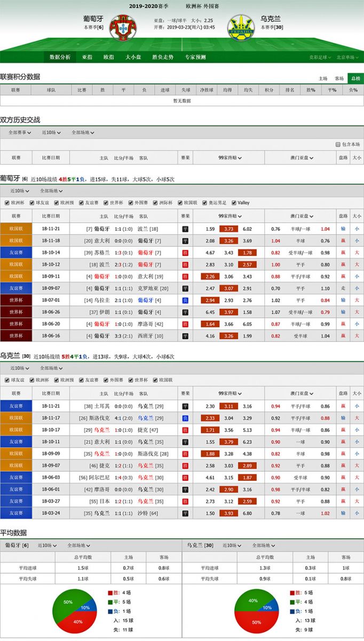The image size is (364, 641).
Task: Click score 4:1 (2:0) for 斯洛伐克 match
Action: click(124, 418)
